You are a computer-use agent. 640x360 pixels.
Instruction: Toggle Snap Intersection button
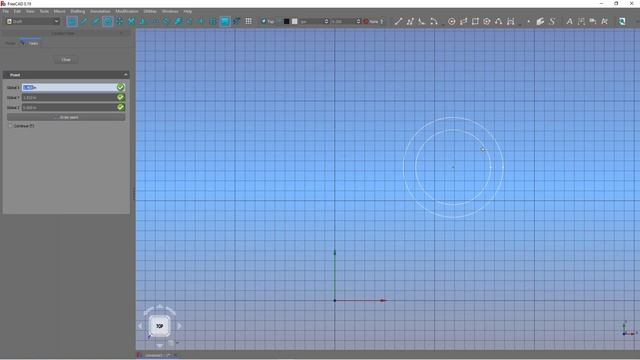click(x=131, y=21)
